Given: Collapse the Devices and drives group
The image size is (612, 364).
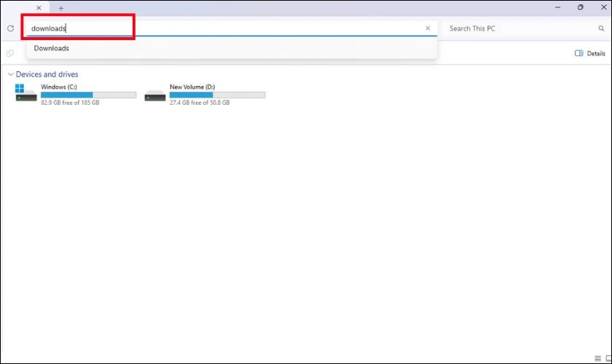Looking at the screenshot, I should tap(10, 74).
